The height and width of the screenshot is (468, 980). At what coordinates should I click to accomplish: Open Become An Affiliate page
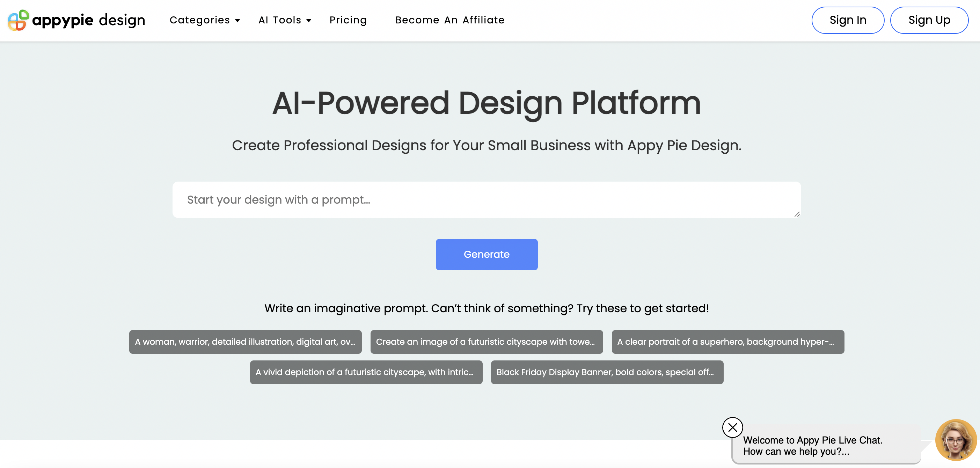click(450, 20)
